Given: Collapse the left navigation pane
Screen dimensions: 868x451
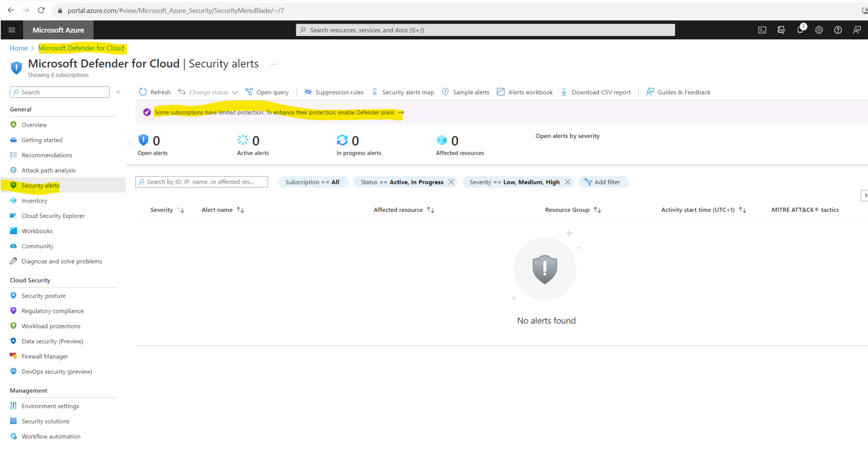Looking at the screenshot, I should (x=118, y=92).
